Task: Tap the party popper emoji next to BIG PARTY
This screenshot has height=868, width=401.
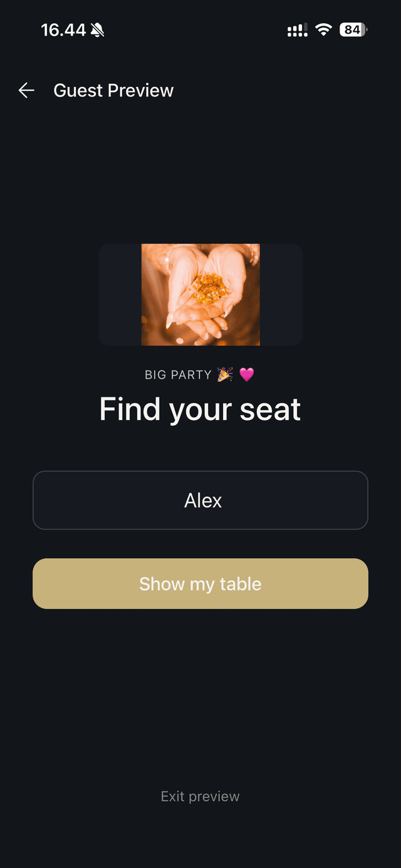Action: coord(226,374)
